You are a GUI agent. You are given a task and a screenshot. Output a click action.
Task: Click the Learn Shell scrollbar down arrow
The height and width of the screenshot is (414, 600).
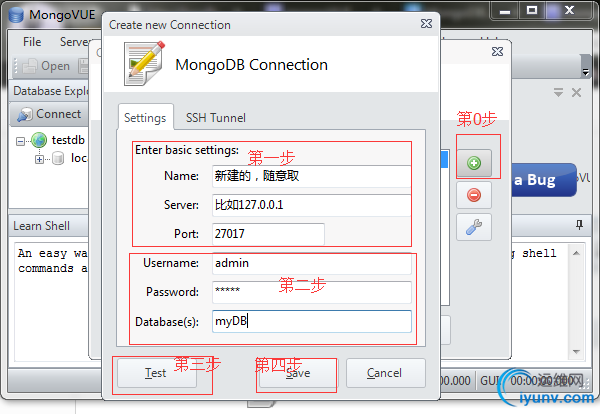pos(577,352)
